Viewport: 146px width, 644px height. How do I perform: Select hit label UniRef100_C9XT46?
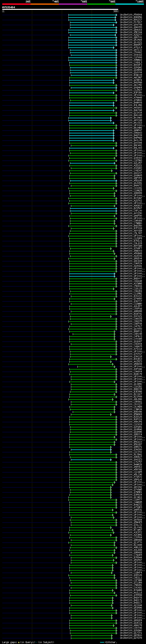pos(131,628)
